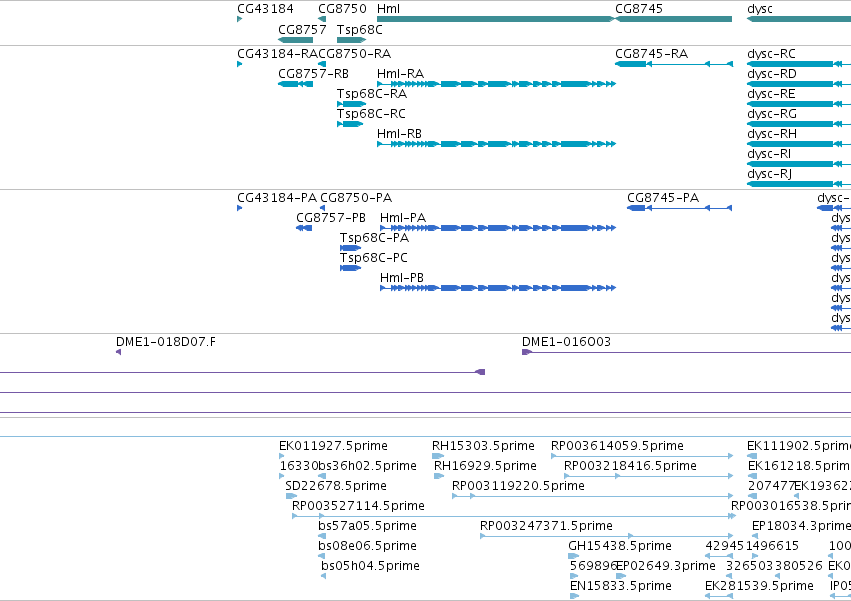Click transcript dysc-RI
851x601 pixels.
799,164
